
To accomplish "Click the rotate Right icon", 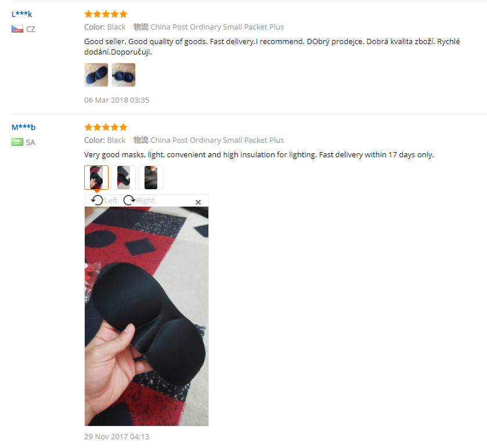I will 129,201.
